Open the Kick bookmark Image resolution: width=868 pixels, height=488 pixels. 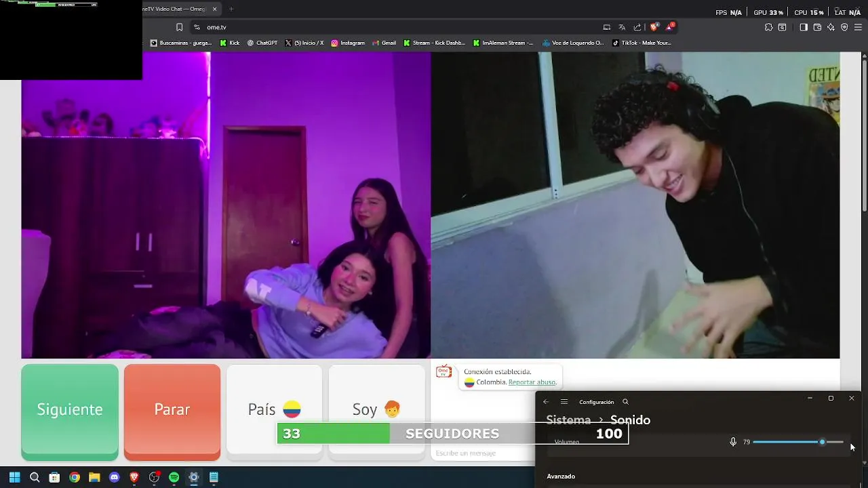(230, 43)
